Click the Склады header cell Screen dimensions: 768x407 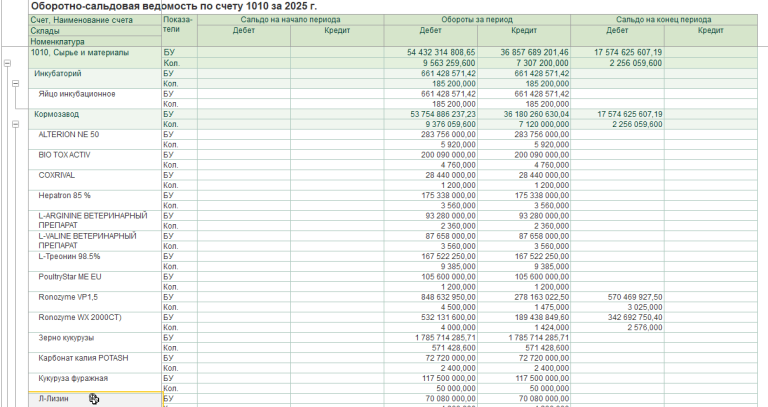[x=95, y=31]
